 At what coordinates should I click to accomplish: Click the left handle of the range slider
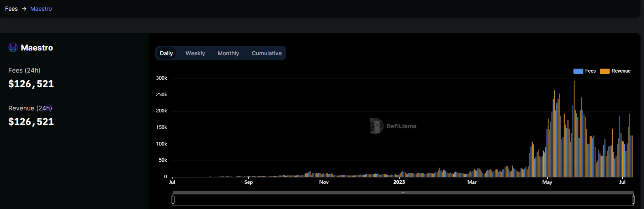pyautogui.click(x=173, y=200)
